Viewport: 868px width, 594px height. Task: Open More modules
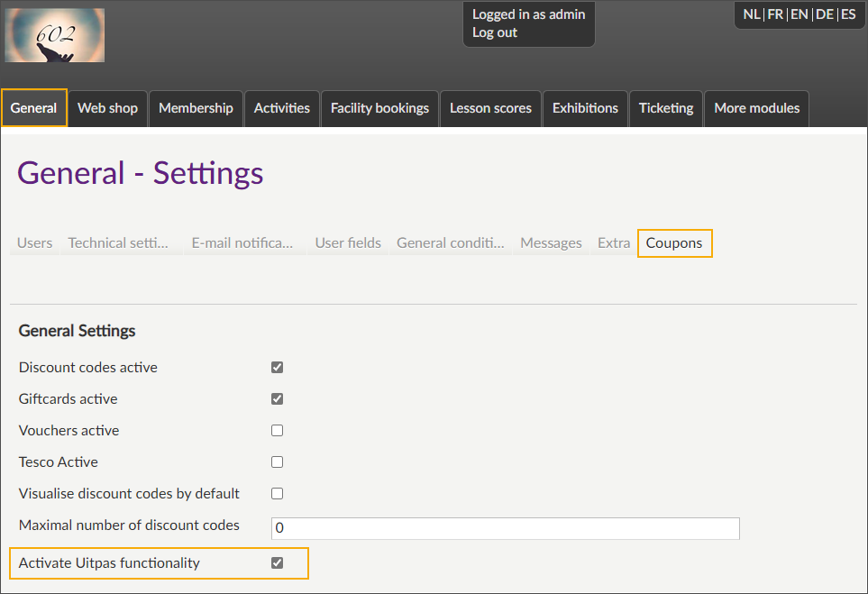pyautogui.click(x=756, y=107)
